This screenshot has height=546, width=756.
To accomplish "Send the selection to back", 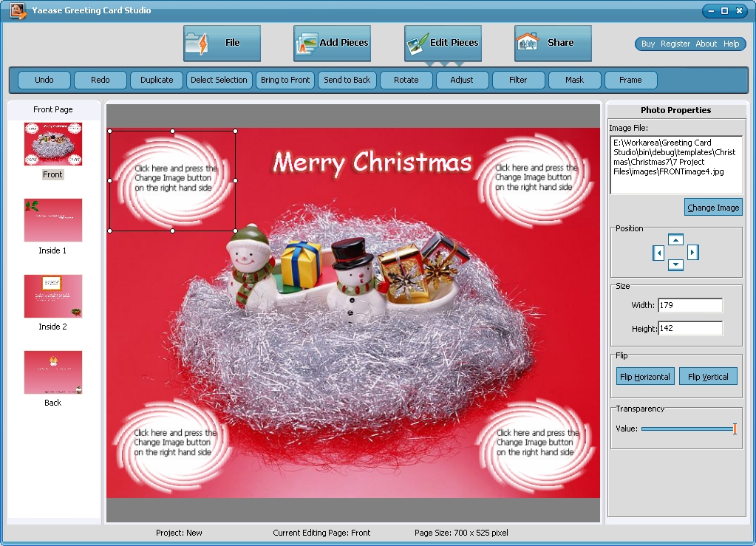I will click(x=347, y=80).
